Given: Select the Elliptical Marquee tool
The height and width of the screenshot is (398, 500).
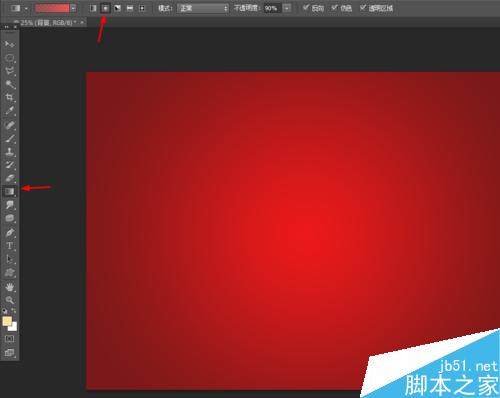Looking at the screenshot, I should click(9, 58).
